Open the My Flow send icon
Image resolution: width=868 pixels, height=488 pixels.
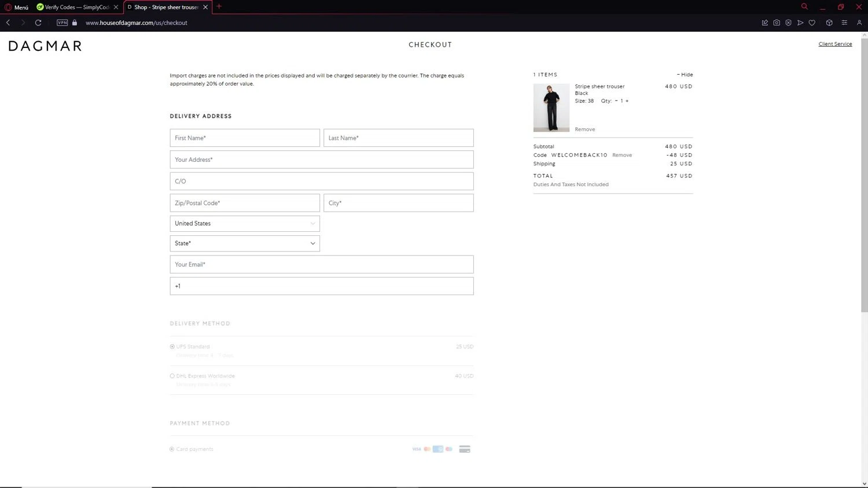(800, 23)
